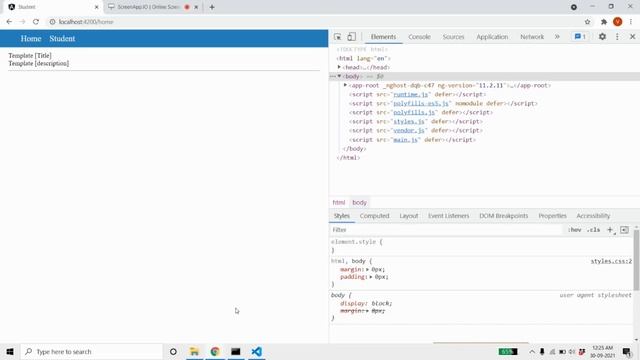The width and height of the screenshot is (640, 360).
Task: Open the DOM Breakpoints pane tab
Action: (504, 216)
